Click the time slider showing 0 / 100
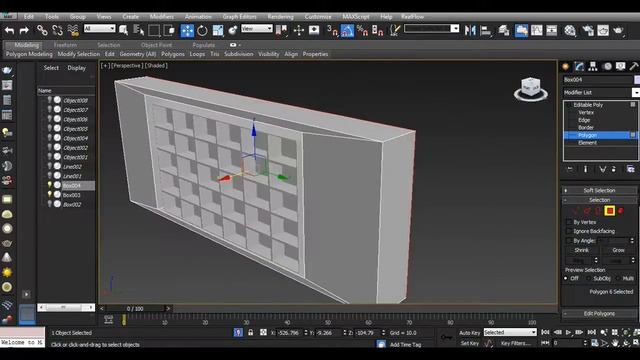Image resolution: width=640 pixels, height=360 pixels. point(135,309)
